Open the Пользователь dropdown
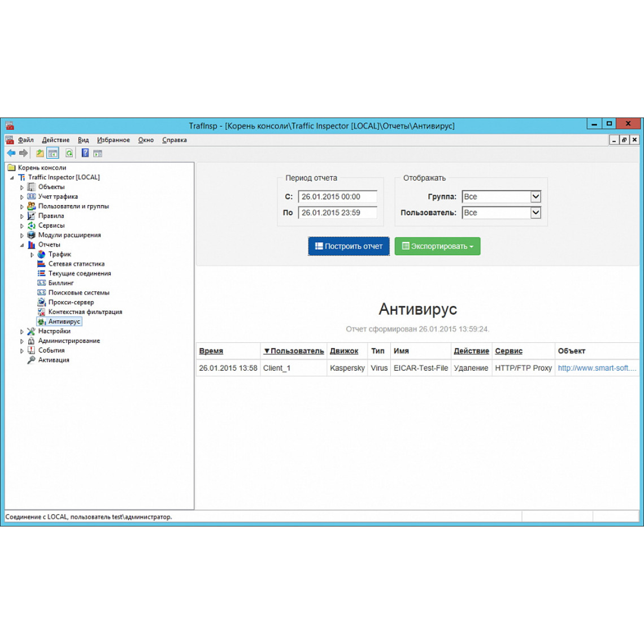 tap(501, 213)
